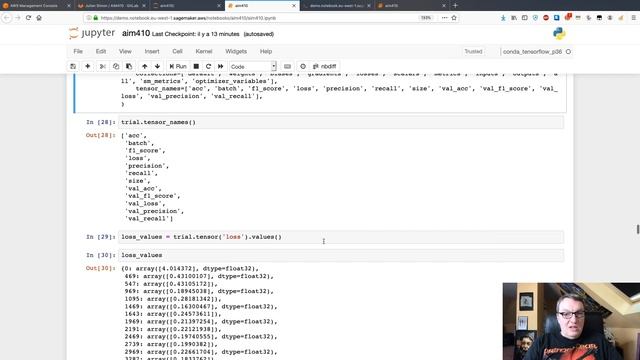Click the nbdiff toolbar button
640x360 pixels.
tap(324, 67)
